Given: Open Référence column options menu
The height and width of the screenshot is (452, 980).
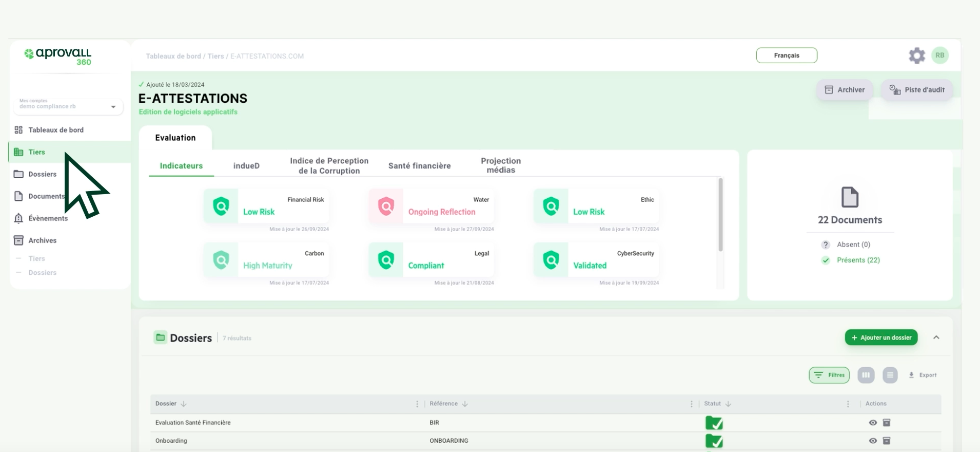Looking at the screenshot, I should click(692, 404).
